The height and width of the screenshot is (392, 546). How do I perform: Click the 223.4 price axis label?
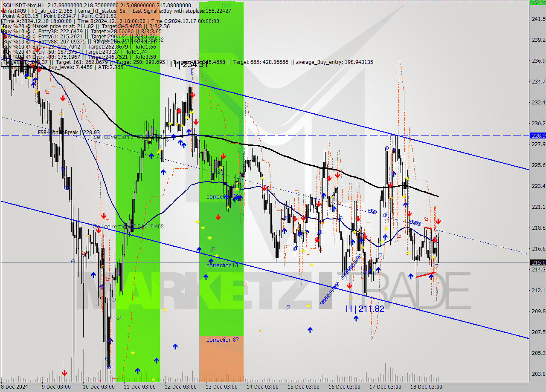pos(538,186)
